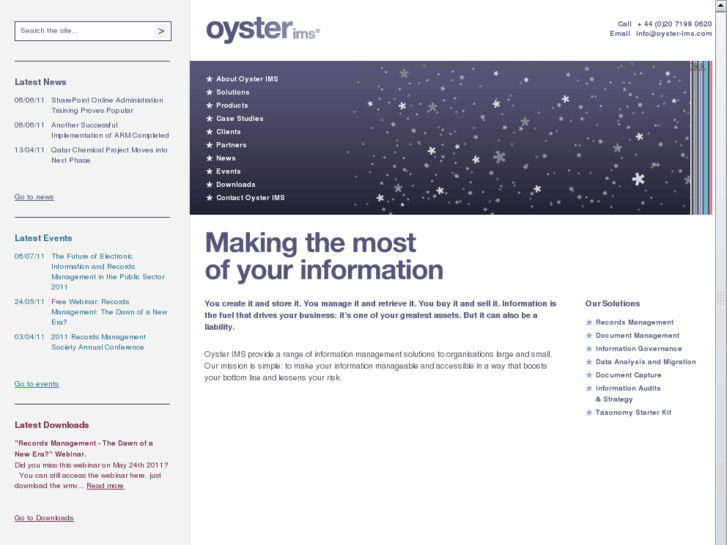Follow the 'Go to events' link
Viewport: 727px width, 545px height.
point(37,384)
